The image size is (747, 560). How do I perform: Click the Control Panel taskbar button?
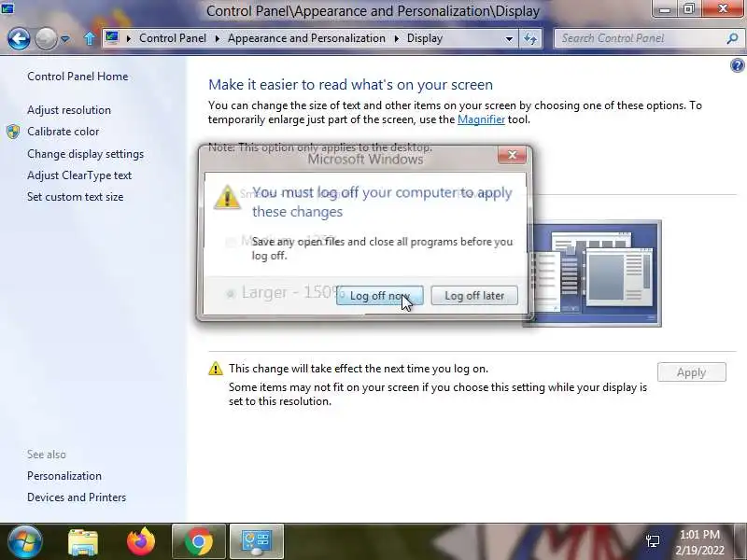257,541
